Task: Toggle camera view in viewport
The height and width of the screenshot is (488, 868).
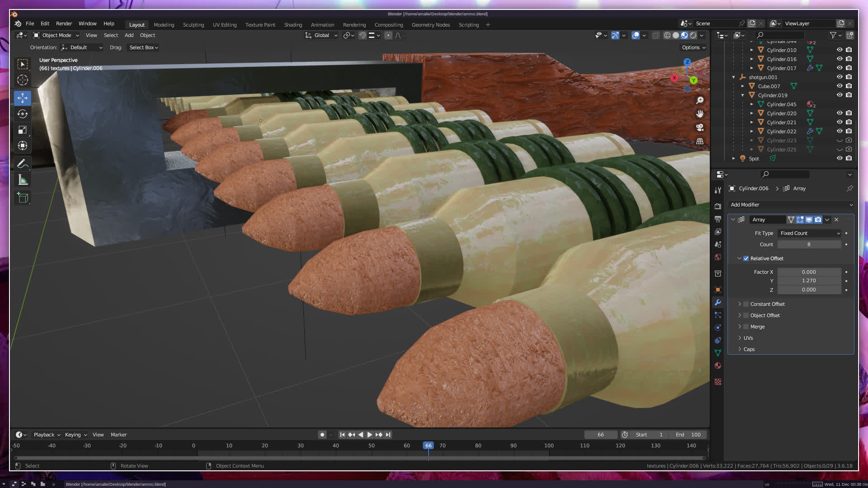Action: point(700,127)
